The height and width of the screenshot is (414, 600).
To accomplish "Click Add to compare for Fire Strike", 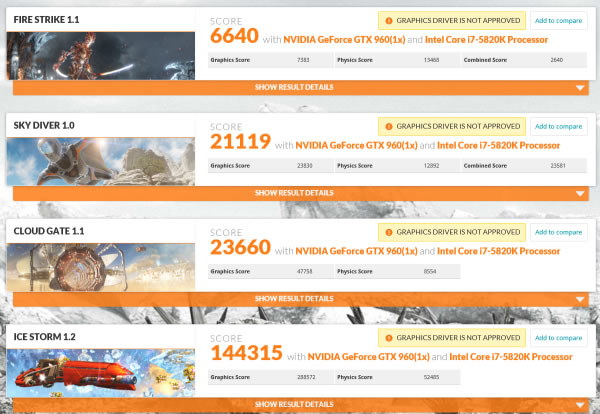I will [559, 21].
